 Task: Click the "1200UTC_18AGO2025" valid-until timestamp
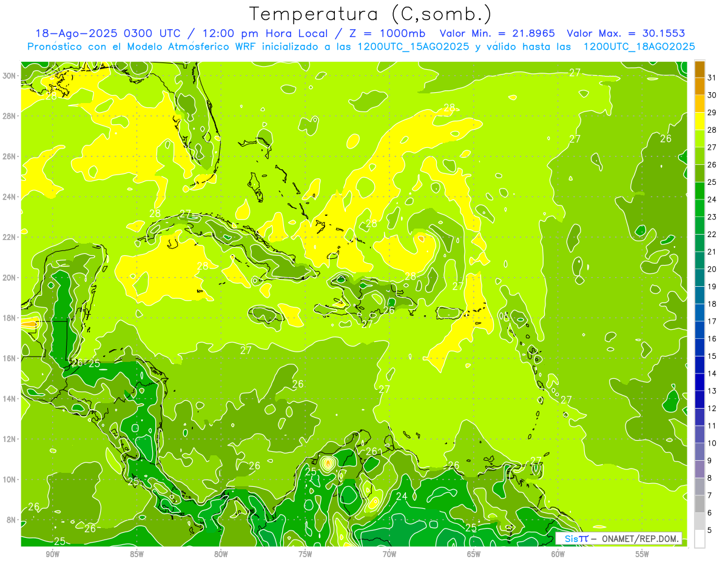639,47
